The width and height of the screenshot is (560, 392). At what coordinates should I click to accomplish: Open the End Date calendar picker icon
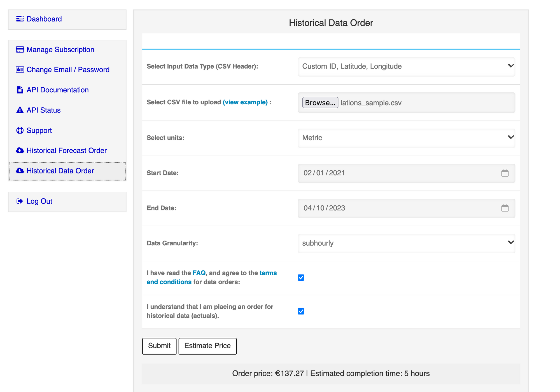point(505,208)
